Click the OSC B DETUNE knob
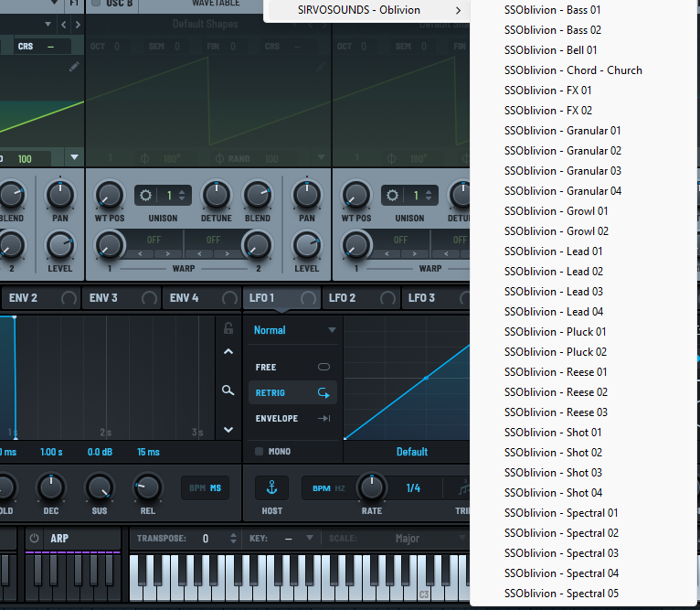This screenshot has width=700, height=610. click(216, 196)
